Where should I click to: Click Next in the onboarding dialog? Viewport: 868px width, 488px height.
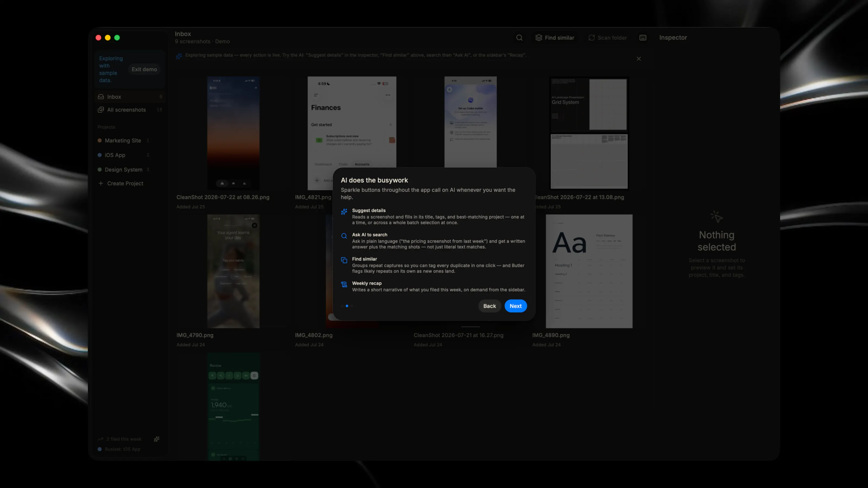pos(516,306)
